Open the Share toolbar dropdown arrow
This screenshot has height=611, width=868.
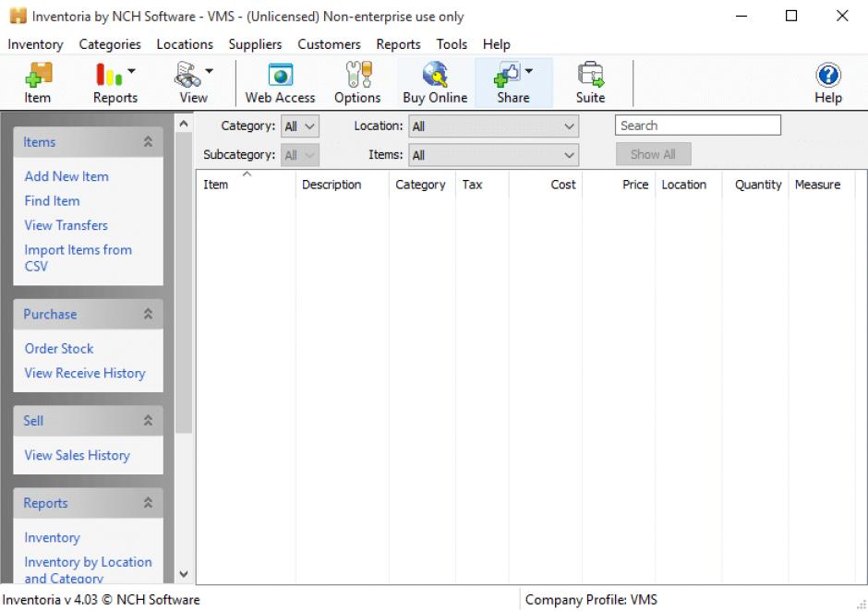pos(529,71)
